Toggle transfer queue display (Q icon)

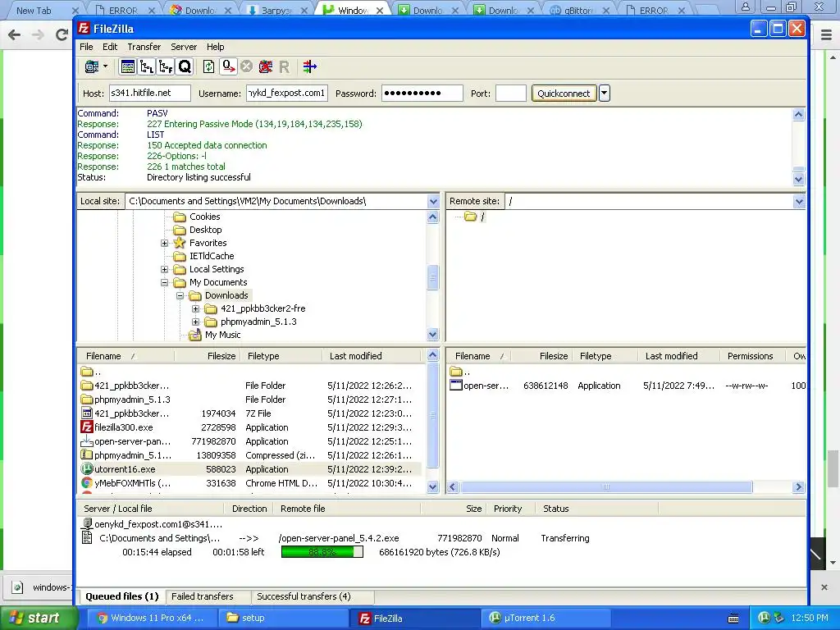185,66
